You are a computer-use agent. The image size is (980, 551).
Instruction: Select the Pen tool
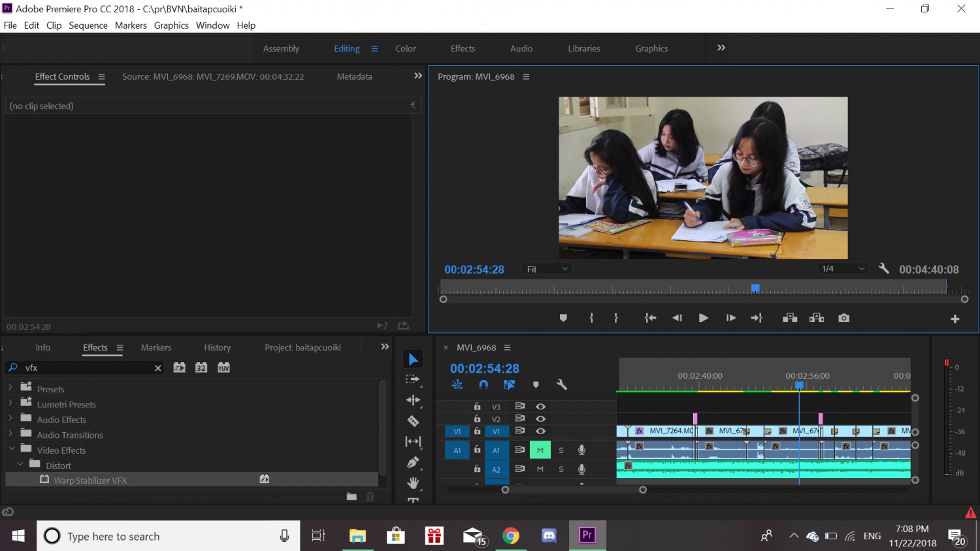pyautogui.click(x=413, y=463)
